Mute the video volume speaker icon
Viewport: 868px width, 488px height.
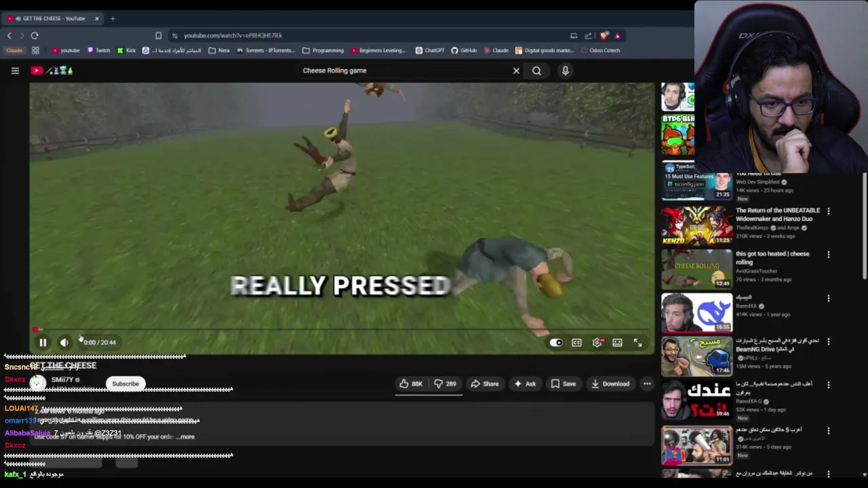(64, 342)
